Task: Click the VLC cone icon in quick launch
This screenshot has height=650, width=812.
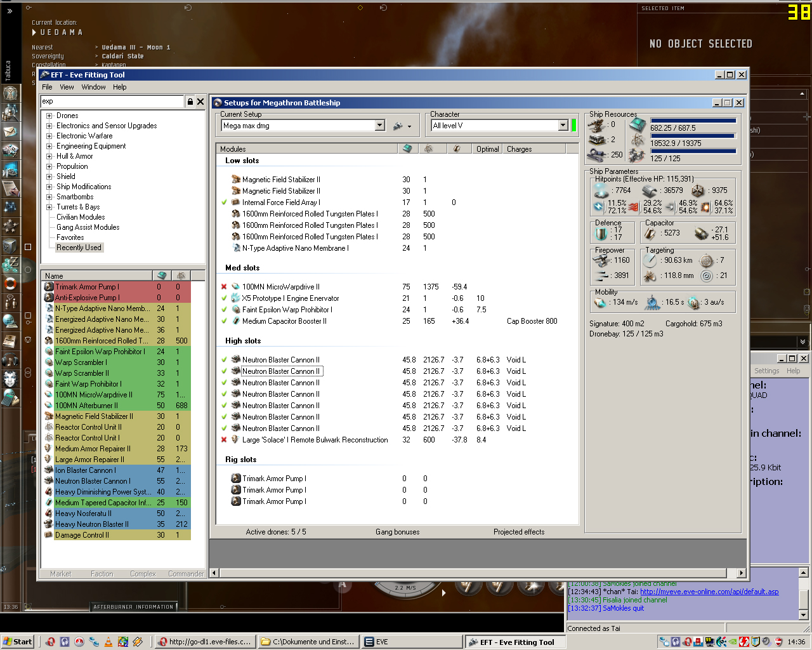Action: click(x=108, y=642)
